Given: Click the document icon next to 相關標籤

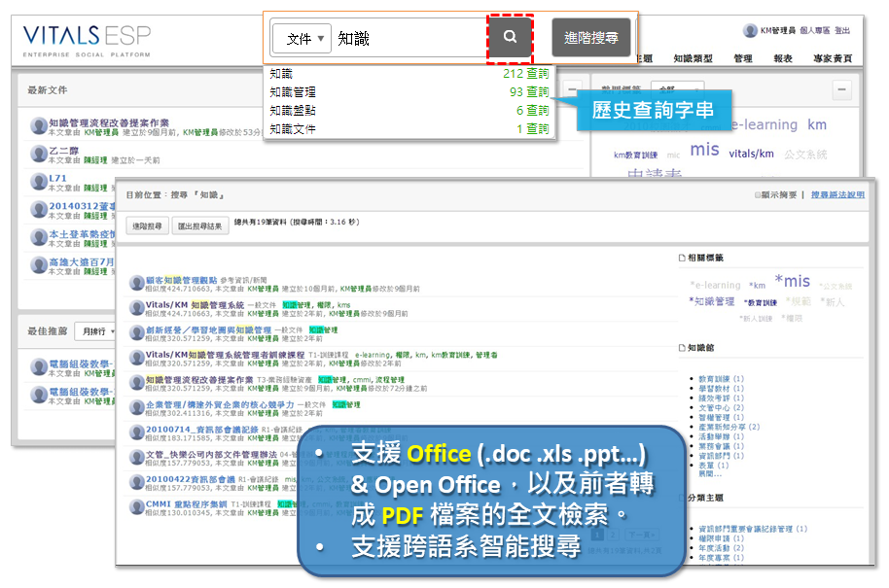Looking at the screenshot, I should pos(682,258).
